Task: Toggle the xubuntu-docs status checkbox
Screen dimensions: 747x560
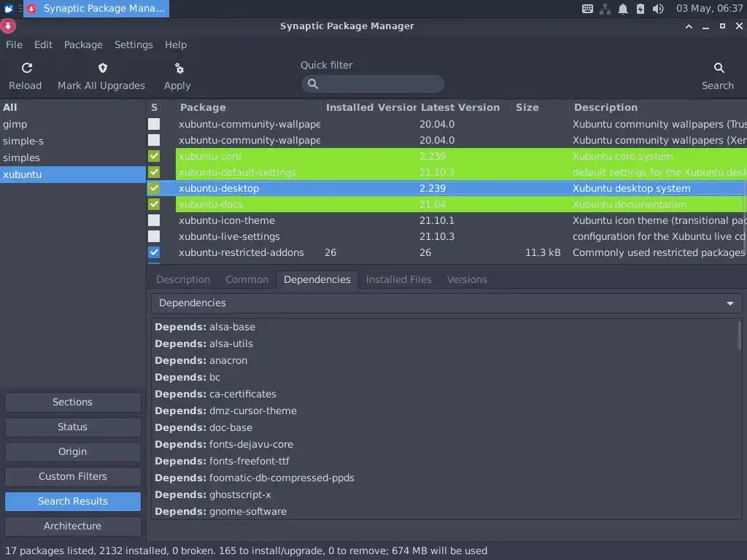Action: click(x=154, y=204)
